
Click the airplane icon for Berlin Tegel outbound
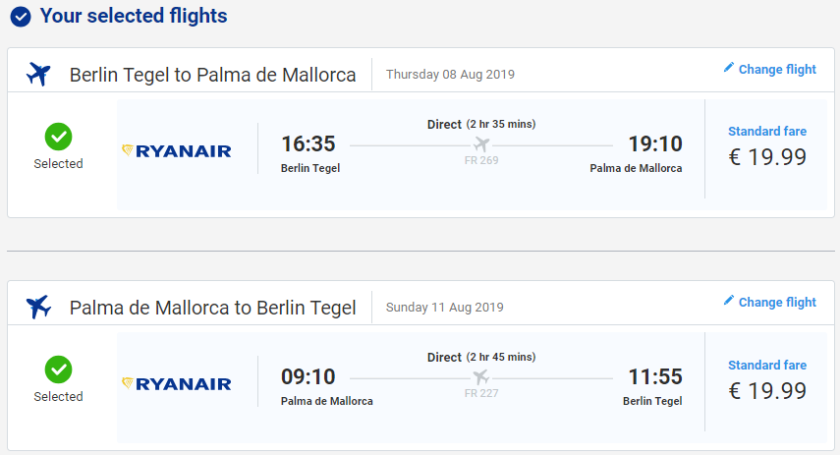pos(39,74)
